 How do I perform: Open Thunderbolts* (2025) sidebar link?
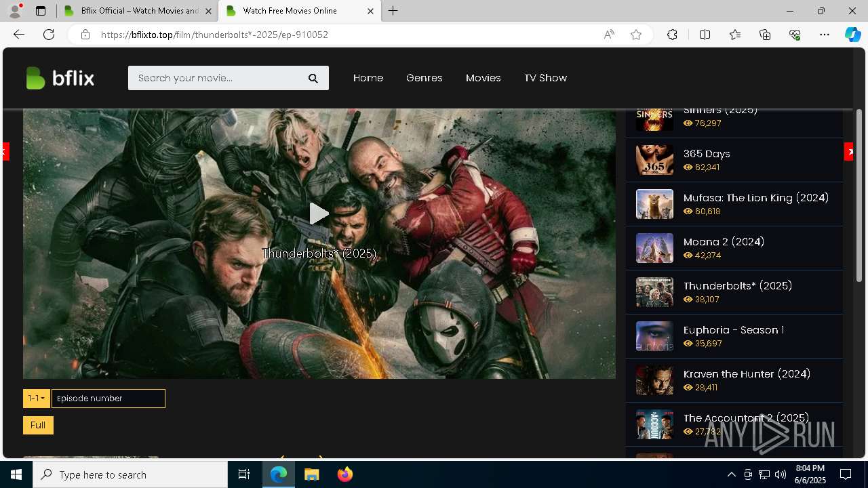click(x=738, y=286)
